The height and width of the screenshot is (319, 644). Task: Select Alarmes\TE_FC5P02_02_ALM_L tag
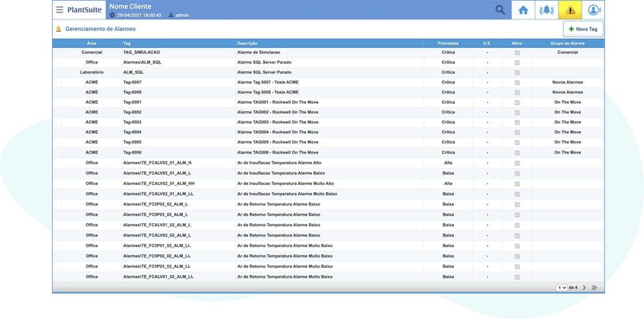pos(156,204)
